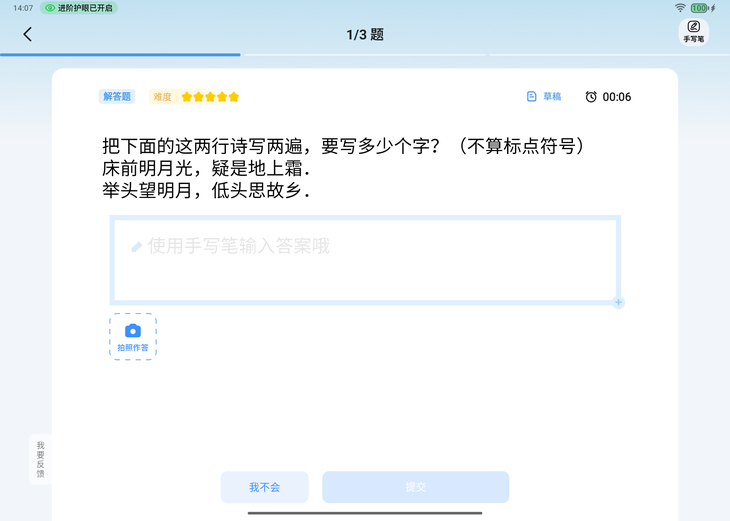Viewport: 730px width, 521px height.
Task: Tap the 1/3 题 title
Action: [x=365, y=34]
